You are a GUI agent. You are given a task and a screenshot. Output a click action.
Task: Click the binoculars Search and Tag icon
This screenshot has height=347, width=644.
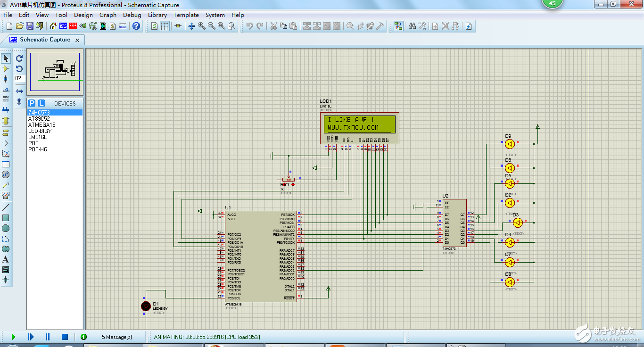click(412, 26)
